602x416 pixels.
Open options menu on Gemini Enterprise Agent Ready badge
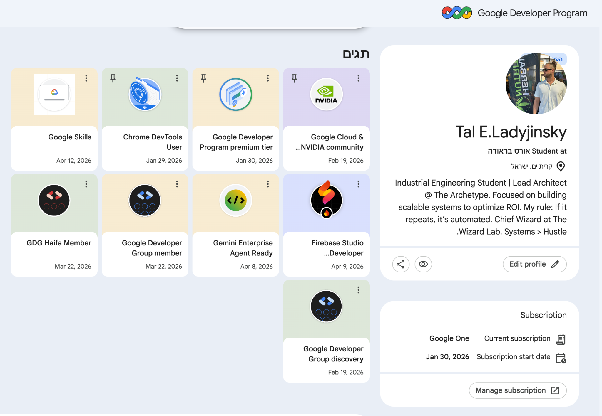(x=268, y=184)
